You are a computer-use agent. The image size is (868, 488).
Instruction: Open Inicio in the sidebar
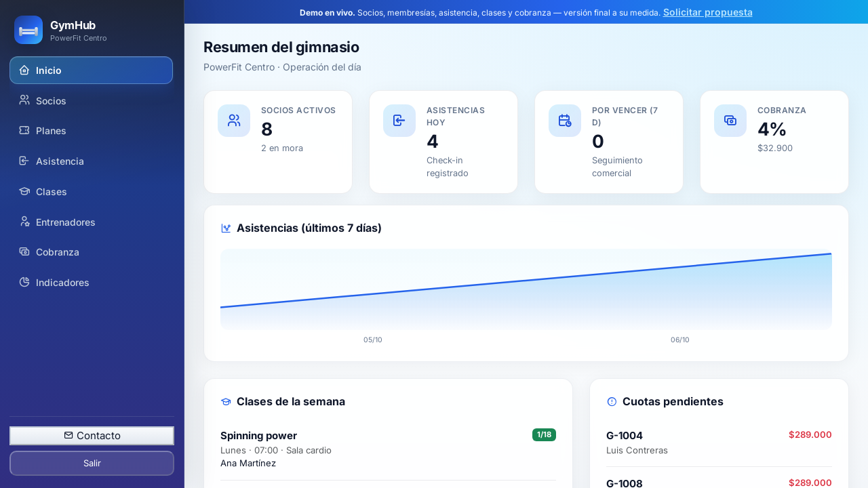tap(92, 70)
